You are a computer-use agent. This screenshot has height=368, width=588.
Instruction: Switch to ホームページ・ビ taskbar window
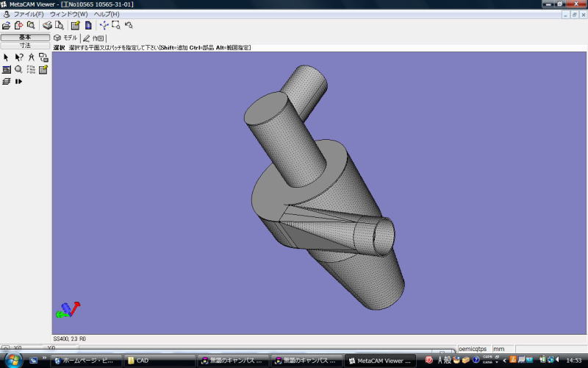coord(87,361)
